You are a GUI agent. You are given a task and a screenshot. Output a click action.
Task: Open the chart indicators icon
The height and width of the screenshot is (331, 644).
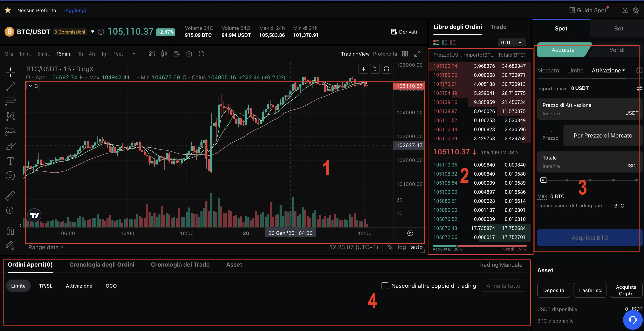(x=152, y=54)
